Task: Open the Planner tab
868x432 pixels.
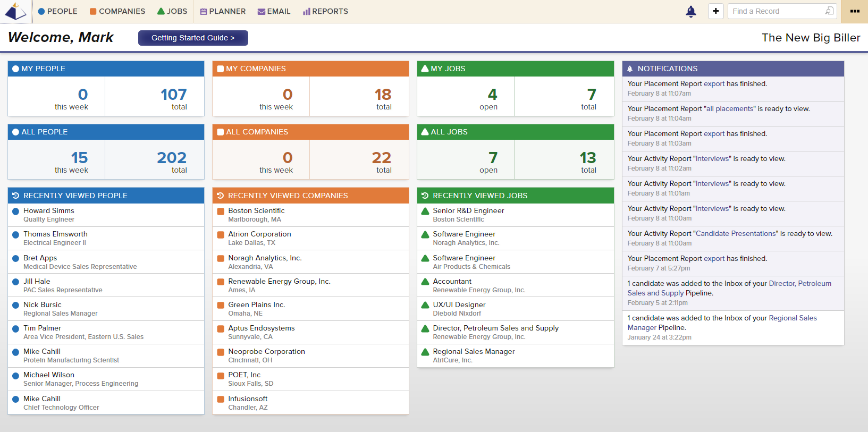Action: pyautogui.click(x=223, y=11)
